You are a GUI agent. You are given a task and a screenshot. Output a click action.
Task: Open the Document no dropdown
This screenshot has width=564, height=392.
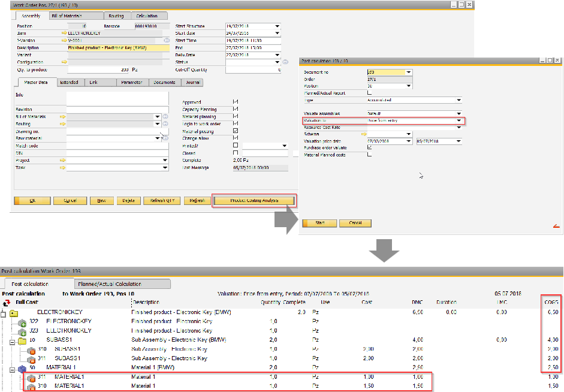click(408, 73)
